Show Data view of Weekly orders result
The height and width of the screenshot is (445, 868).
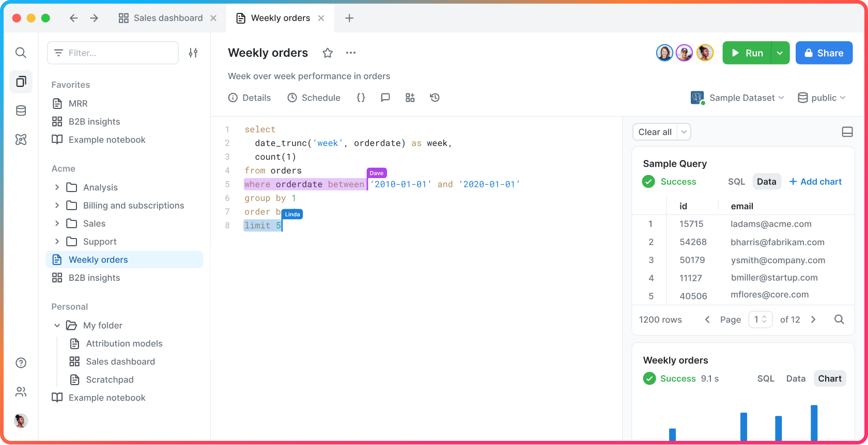click(x=796, y=378)
